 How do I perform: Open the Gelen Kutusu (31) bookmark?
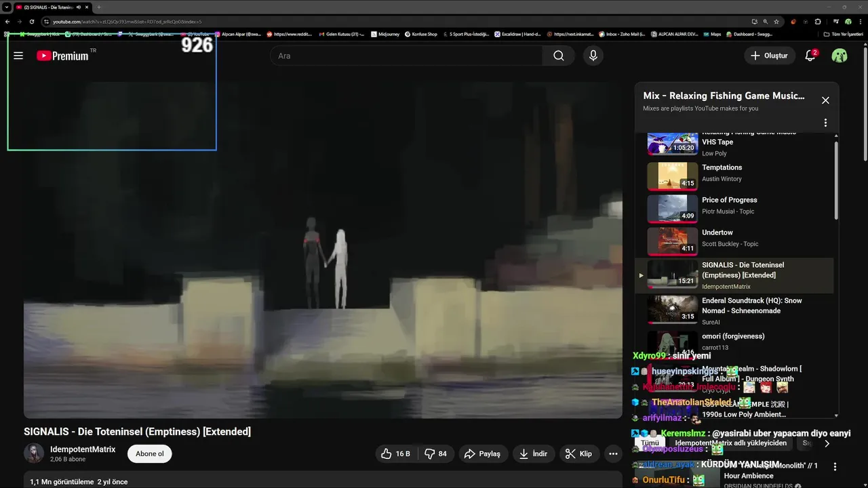click(x=341, y=34)
